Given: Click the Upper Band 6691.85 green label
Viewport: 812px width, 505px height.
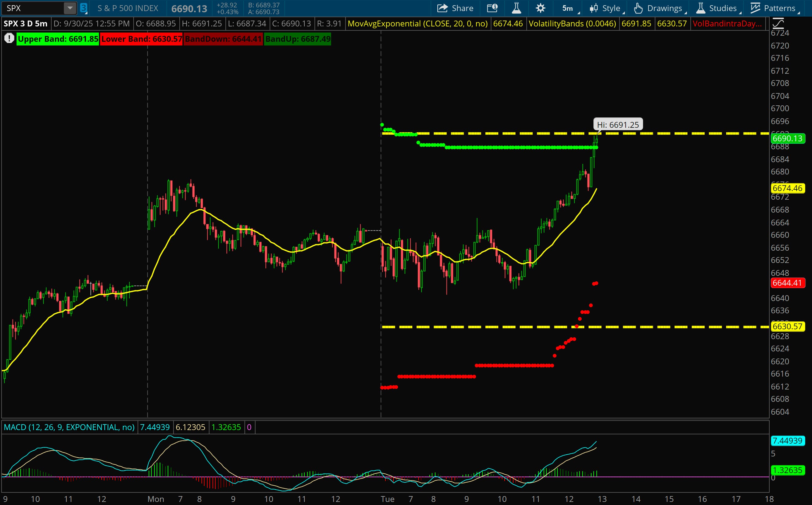Looking at the screenshot, I should (x=58, y=39).
